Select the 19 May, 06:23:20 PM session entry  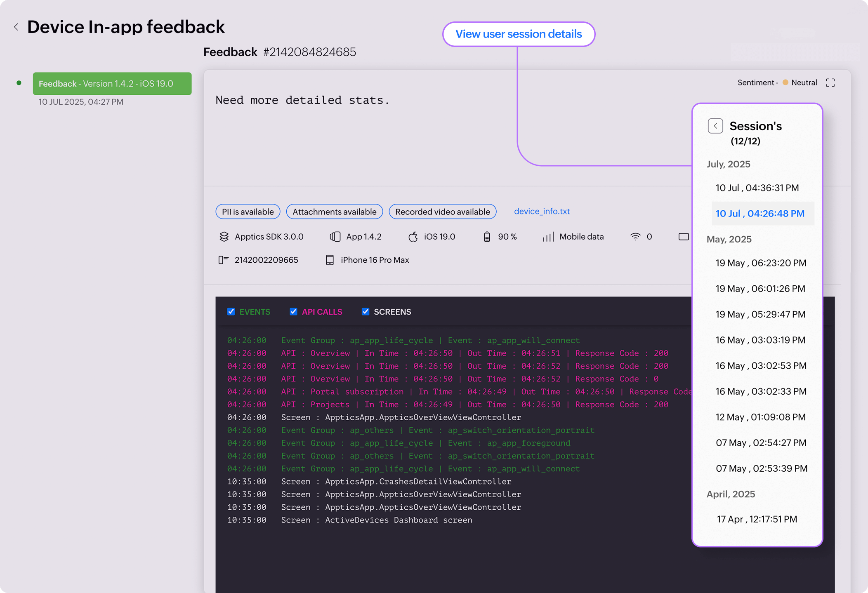[x=760, y=263]
